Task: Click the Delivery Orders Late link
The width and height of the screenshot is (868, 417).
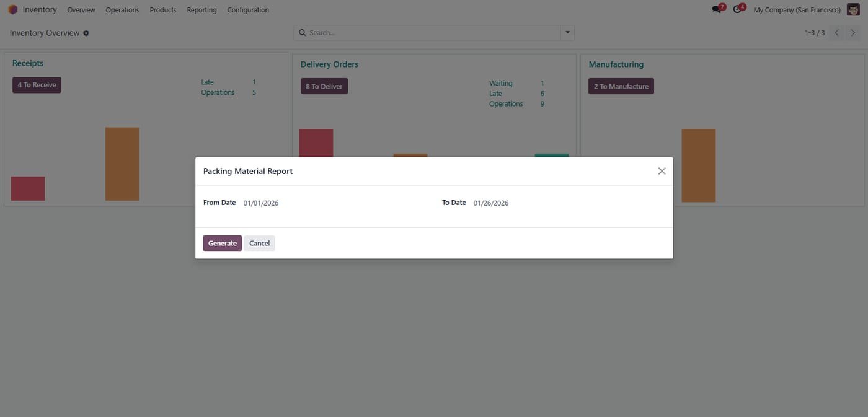Action: pyautogui.click(x=495, y=94)
